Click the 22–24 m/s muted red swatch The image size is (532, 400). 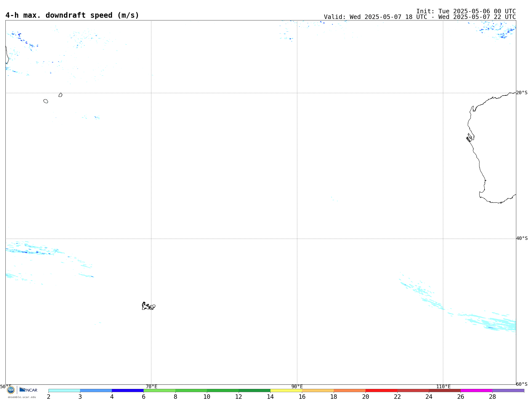pos(413,390)
